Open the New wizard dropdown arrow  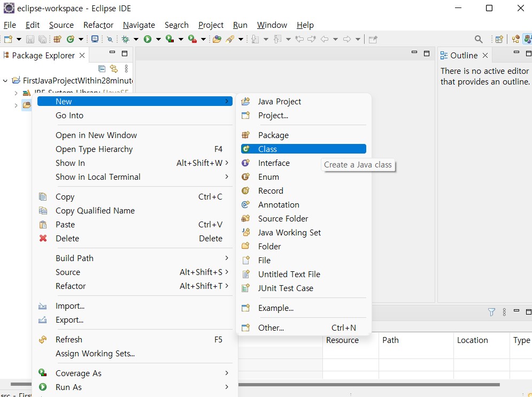coord(19,40)
